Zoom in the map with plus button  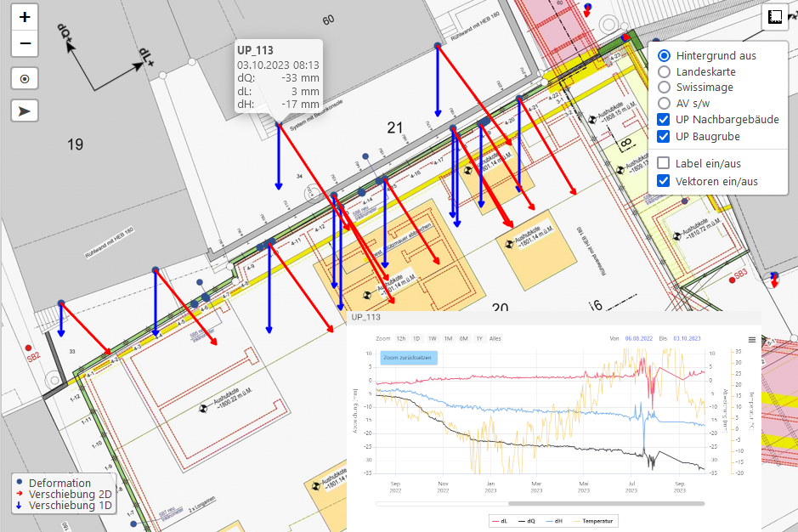pyautogui.click(x=25, y=17)
